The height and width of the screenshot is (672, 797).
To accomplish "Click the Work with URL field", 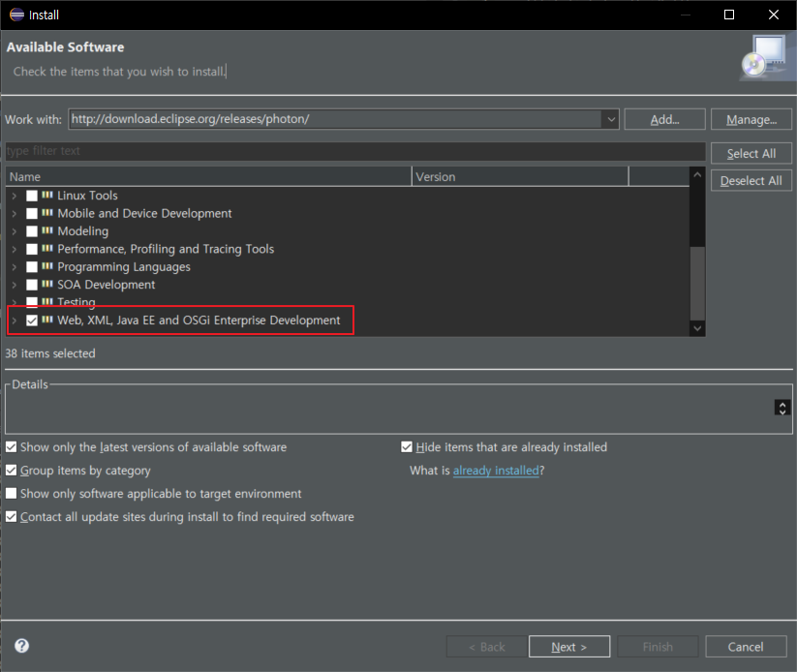I will click(x=335, y=119).
